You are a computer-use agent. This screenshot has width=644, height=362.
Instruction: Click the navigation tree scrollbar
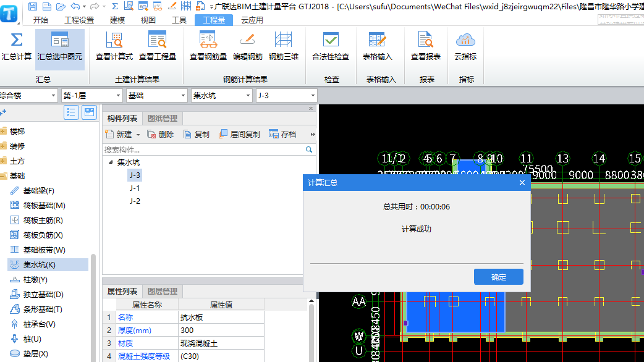93,308
